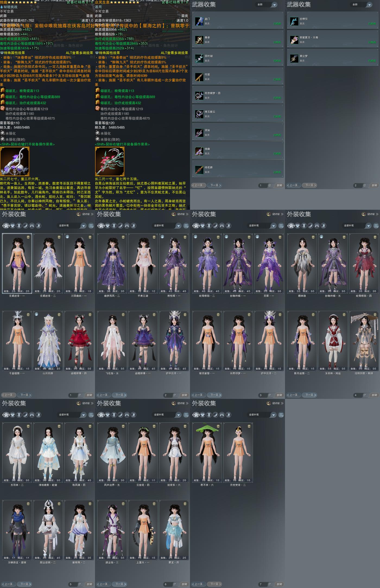Select shirt category tab on outfit page 2

click(x=107, y=226)
